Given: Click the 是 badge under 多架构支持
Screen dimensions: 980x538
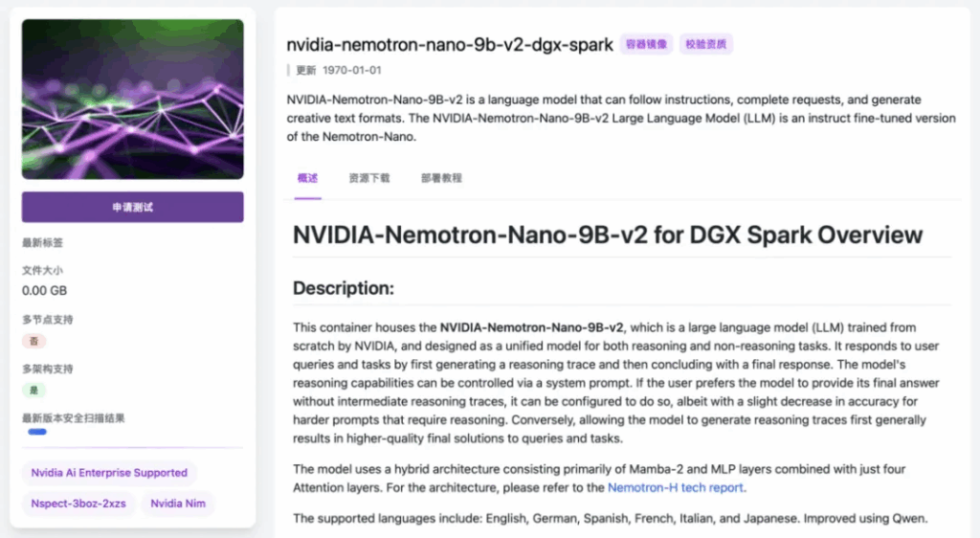Looking at the screenshot, I should click(x=33, y=391).
